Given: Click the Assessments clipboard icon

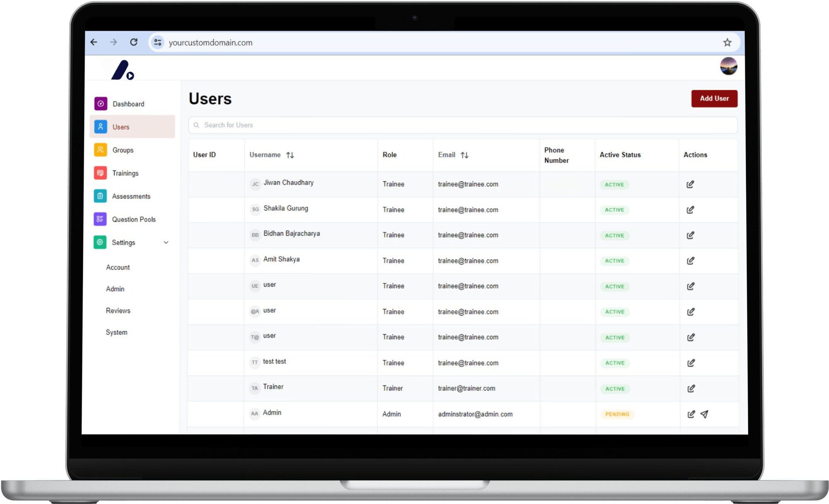Looking at the screenshot, I should click(100, 196).
